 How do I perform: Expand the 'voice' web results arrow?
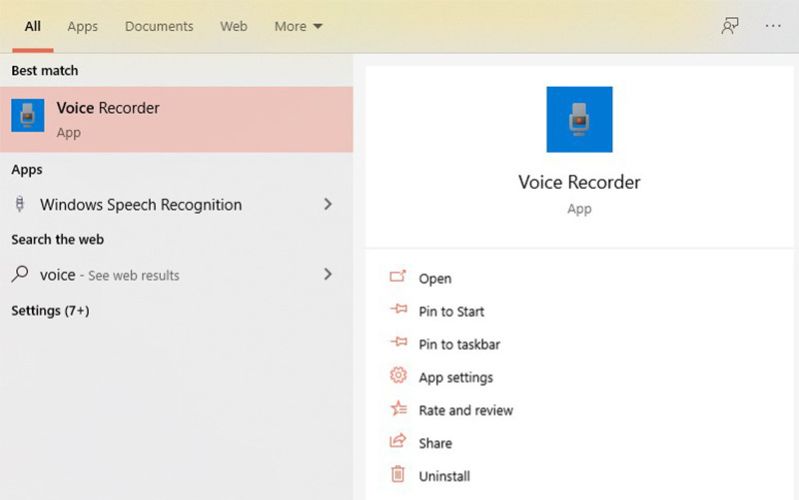(327, 274)
